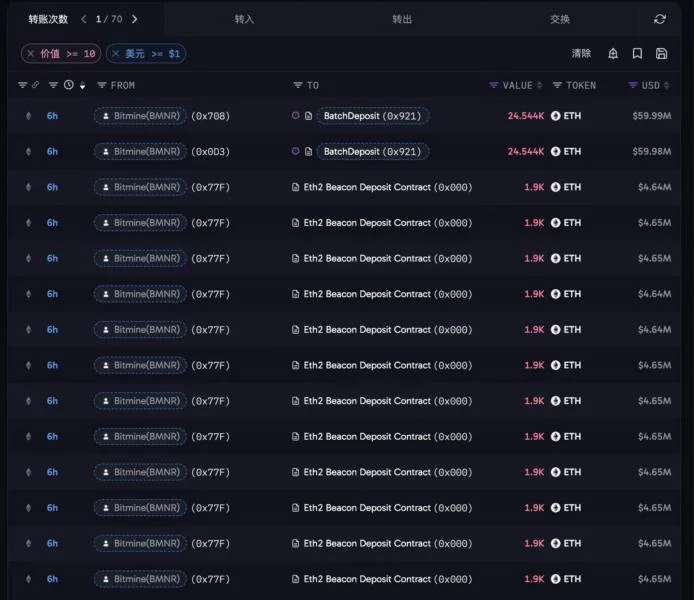Remove the 美元 >= $1 filter
This screenshot has height=600, width=694.
pos(116,54)
